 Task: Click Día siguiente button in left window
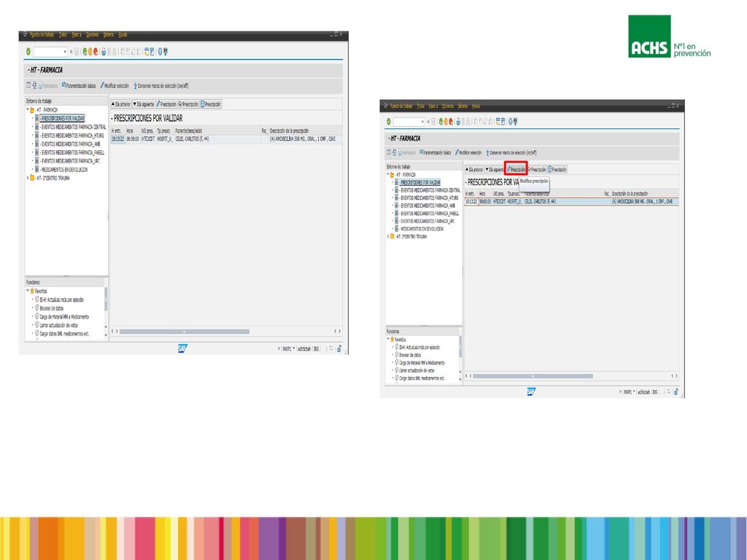coord(144,104)
